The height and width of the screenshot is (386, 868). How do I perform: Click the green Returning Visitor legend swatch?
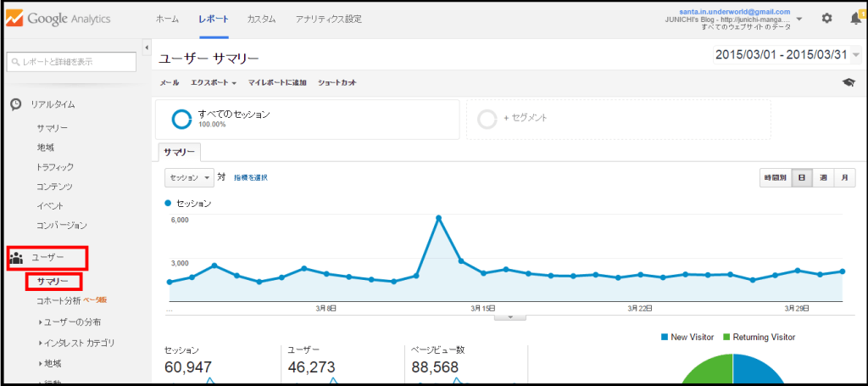point(726,337)
